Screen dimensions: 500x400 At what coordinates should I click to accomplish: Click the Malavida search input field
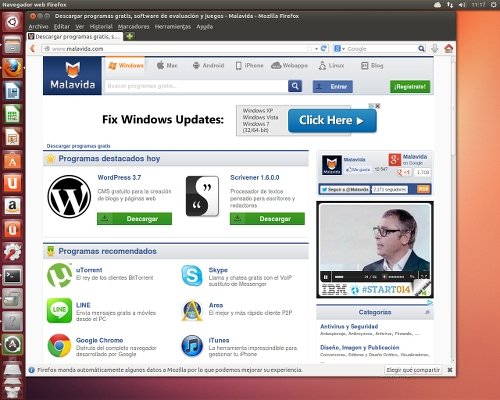[196, 86]
